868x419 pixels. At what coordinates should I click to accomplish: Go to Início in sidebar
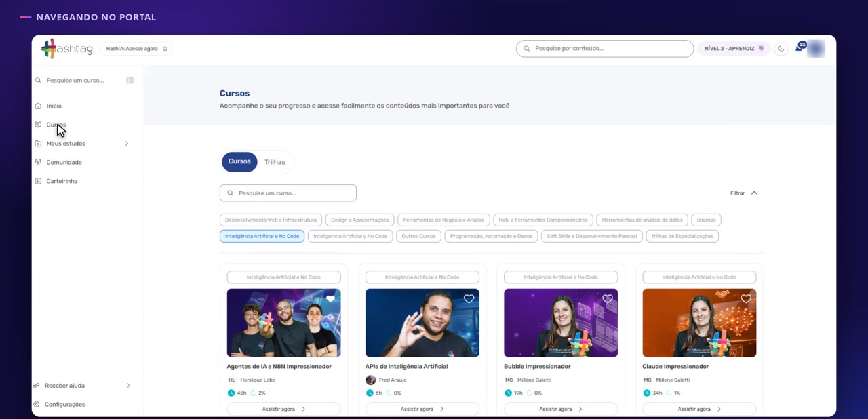point(54,106)
